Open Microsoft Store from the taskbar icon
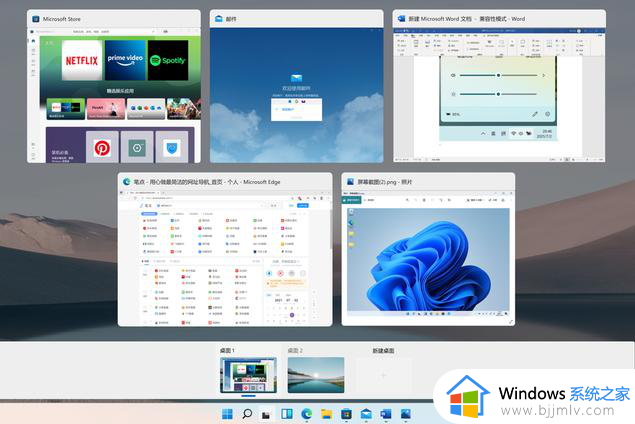The image size is (635, 424). (346, 414)
